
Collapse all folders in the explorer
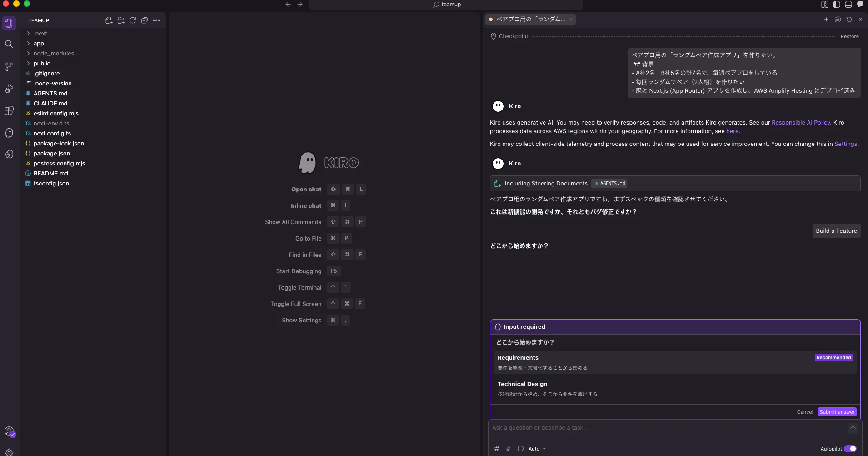pos(145,20)
